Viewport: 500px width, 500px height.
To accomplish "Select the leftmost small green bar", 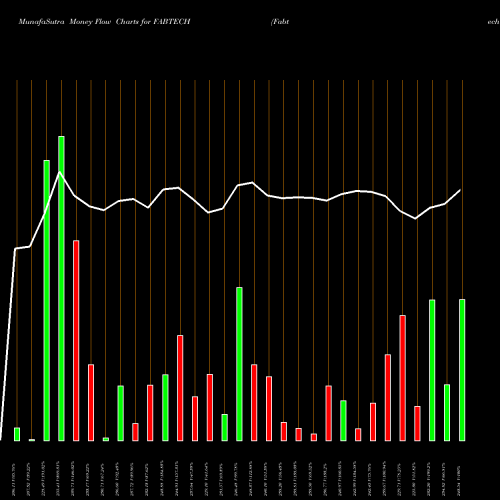I will 17,434.
